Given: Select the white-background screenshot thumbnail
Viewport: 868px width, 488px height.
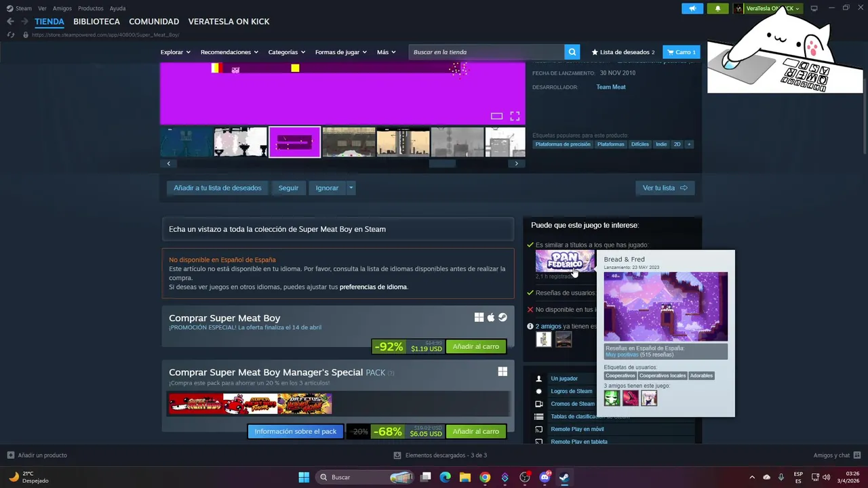Looking at the screenshot, I should click(241, 142).
